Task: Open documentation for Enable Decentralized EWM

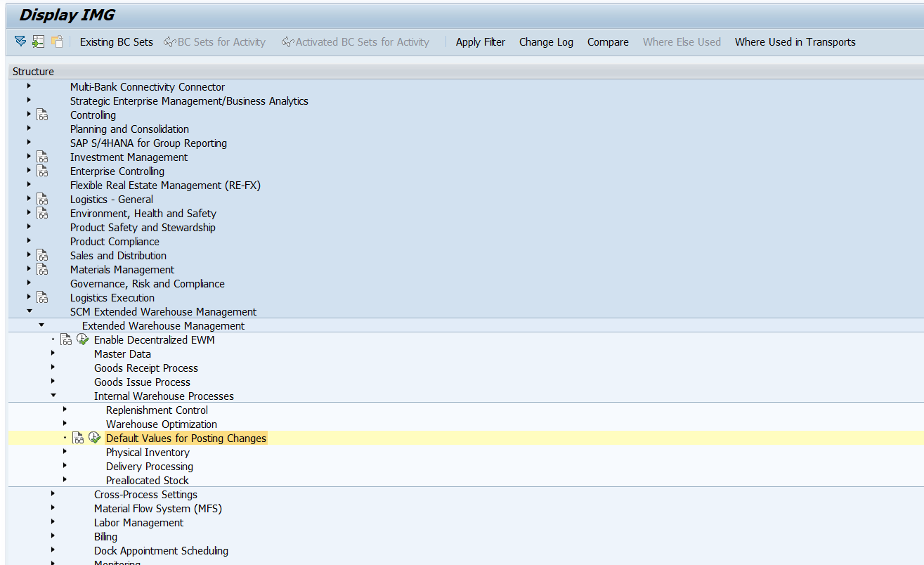Action: coord(66,339)
